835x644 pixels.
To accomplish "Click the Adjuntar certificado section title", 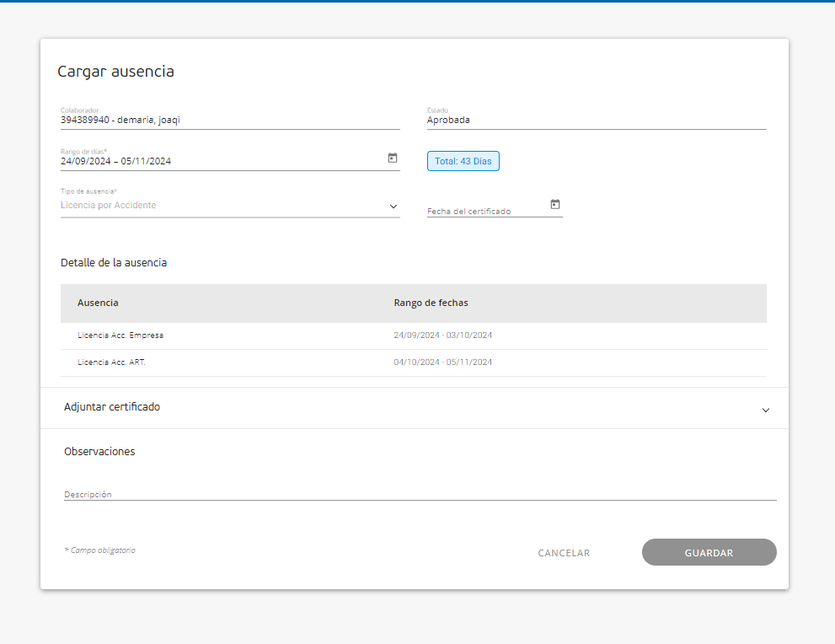I will (112, 407).
